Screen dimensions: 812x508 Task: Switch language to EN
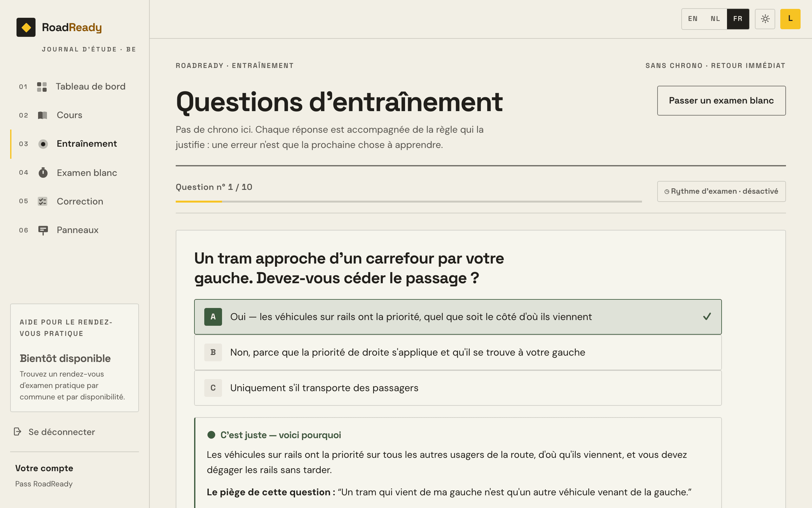click(x=693, y=19)
